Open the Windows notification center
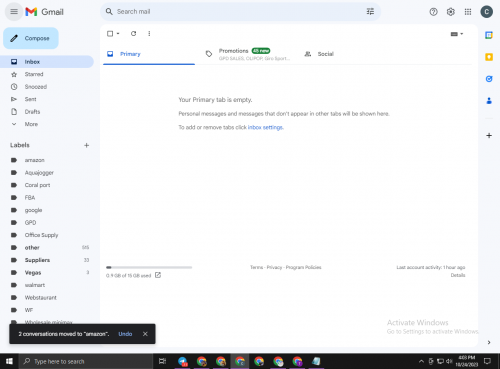This screenshot has width=500, height=369. (487, 361)
